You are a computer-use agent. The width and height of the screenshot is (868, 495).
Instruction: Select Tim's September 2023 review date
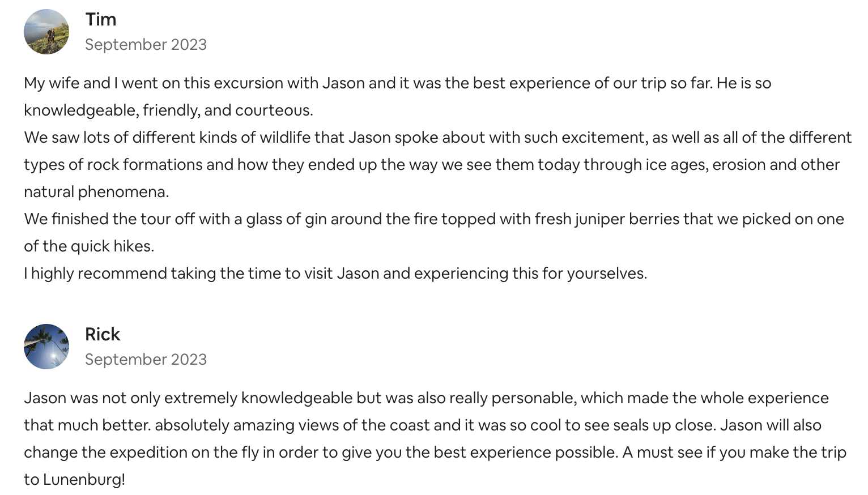point(146,44)
